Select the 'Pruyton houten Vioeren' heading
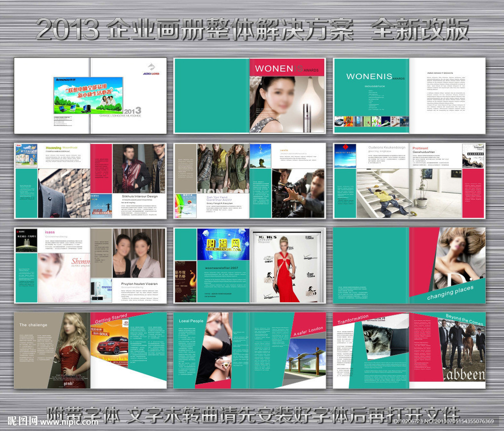 pos(139,284)
